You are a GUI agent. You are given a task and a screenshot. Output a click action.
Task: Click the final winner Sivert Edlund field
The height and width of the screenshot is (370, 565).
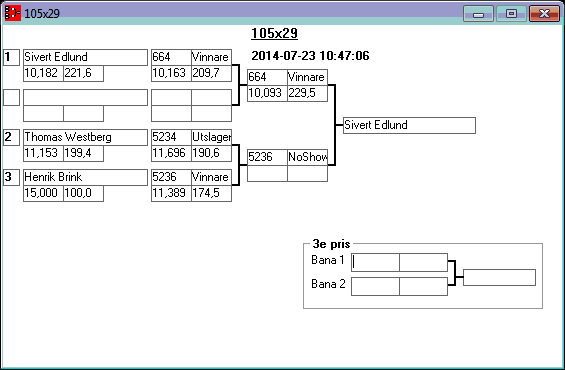409,125
